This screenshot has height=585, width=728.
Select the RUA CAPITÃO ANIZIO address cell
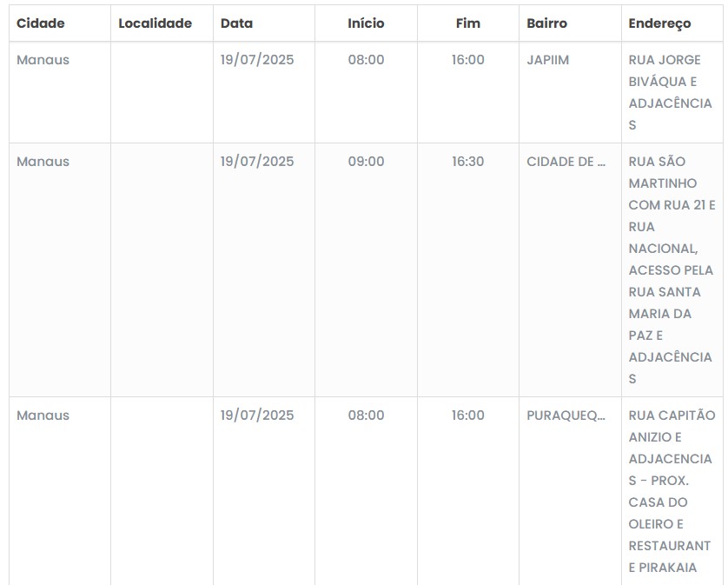(x=670, y=490)
